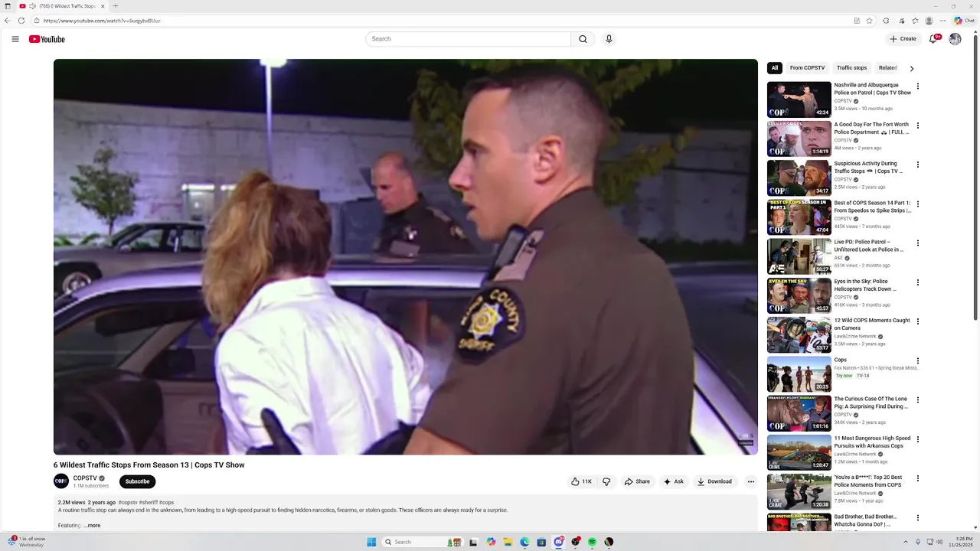Image resolution: width=980 pixels, height=551 pixels.
Task: Open browser settings and more menu
Action: pos(942,21)
